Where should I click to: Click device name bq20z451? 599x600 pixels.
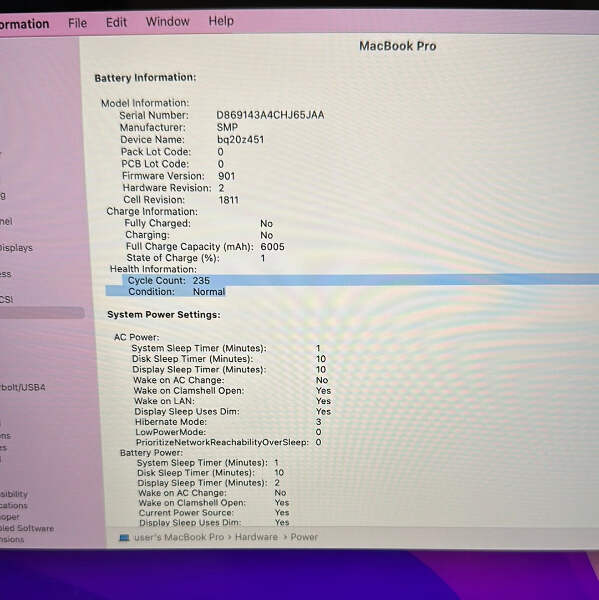tap(240, 139)
